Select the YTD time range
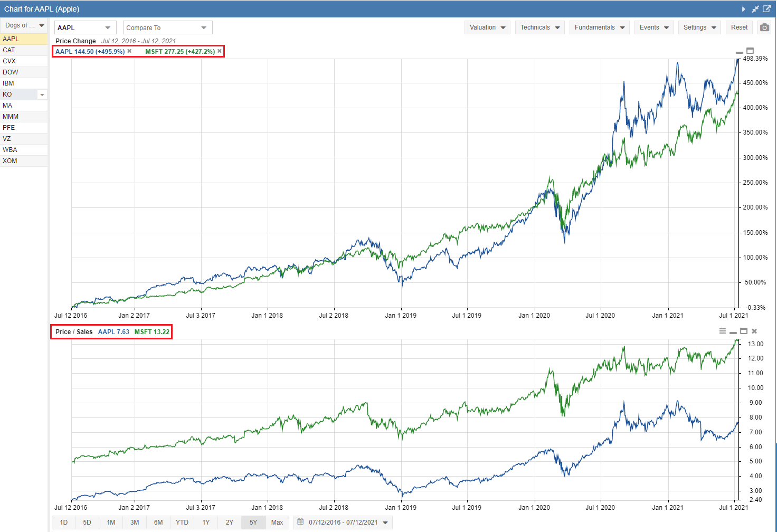 pos(182,522)
